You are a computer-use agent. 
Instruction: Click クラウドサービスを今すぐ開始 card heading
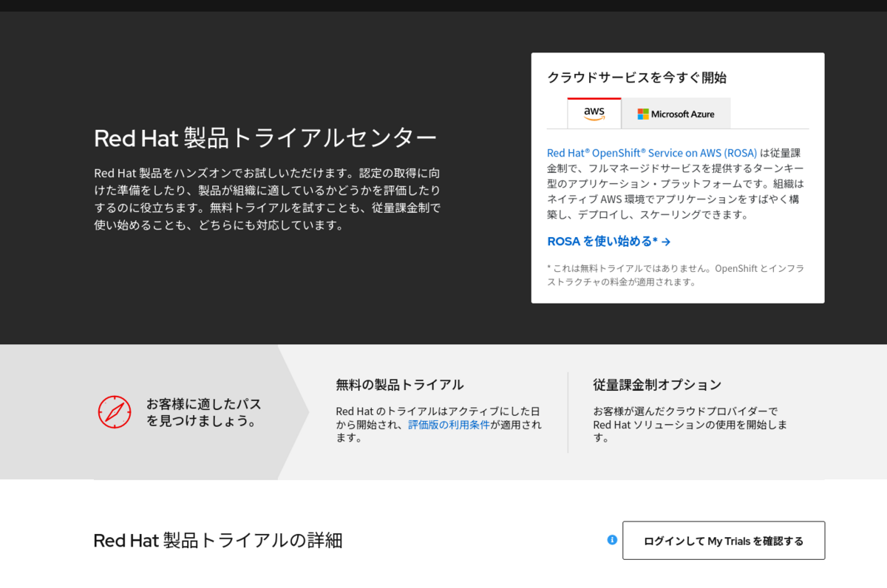[637, 77]
